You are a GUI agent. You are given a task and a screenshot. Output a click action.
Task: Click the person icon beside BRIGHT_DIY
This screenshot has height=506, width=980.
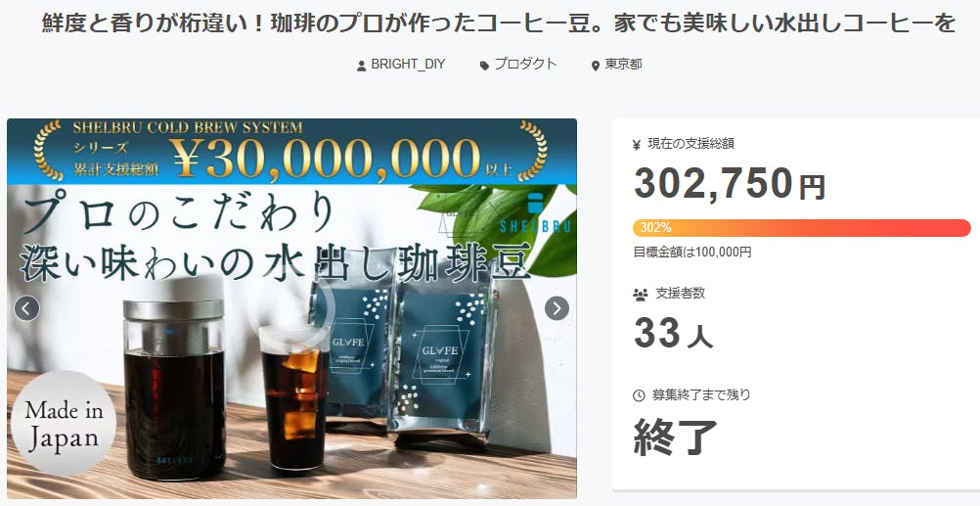361,66
